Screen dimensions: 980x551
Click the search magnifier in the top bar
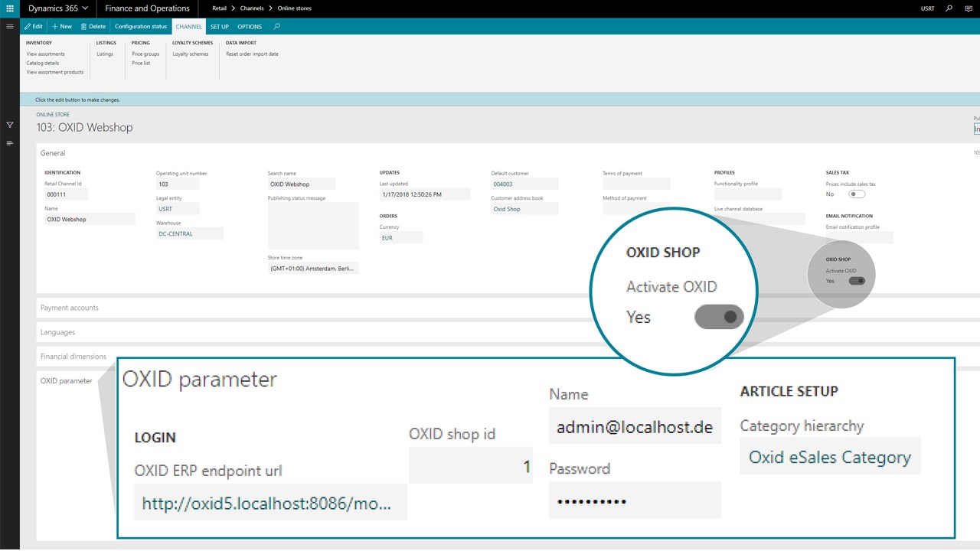pyautogui.click(x=949, y=8)
